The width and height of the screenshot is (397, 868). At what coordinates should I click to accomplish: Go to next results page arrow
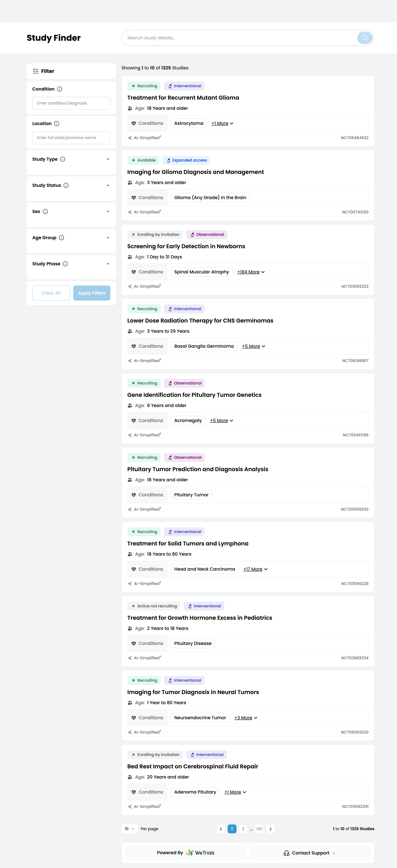(270, 829)
